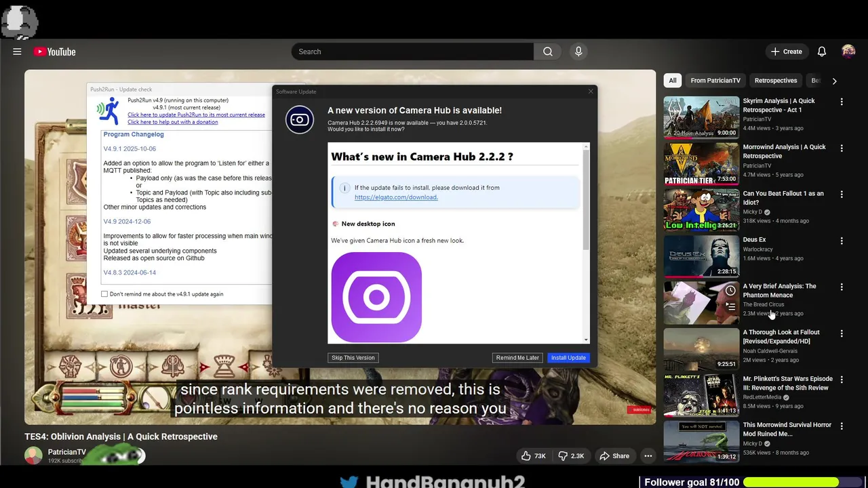
Task: Open the Morrowind Analysis video thumbnail
Action: (701, 163)
